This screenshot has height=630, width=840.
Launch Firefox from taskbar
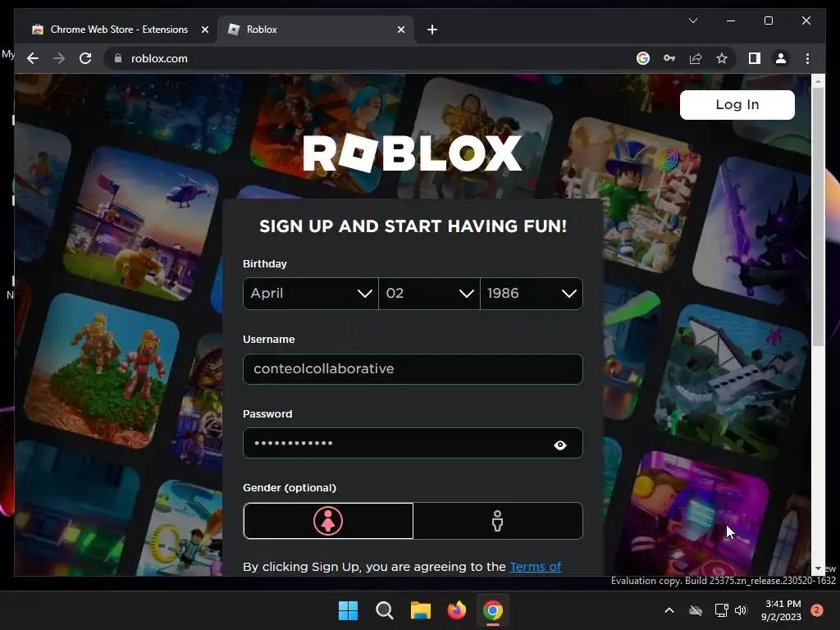click(456, 610)
